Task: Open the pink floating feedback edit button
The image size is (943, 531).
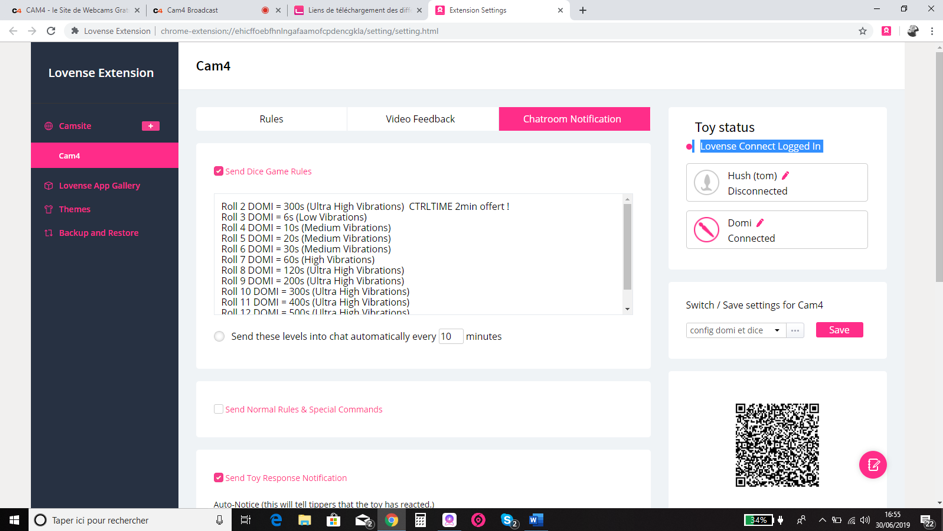Action: [872, 465]
